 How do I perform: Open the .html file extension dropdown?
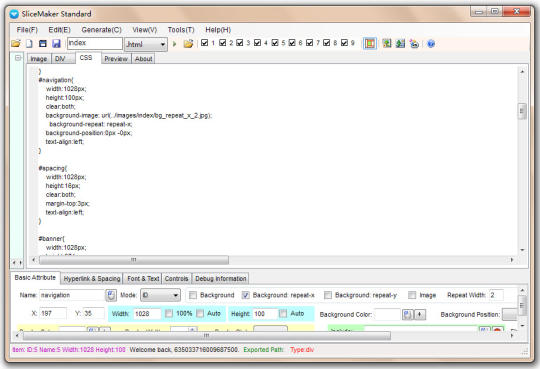tap(146, 44)
